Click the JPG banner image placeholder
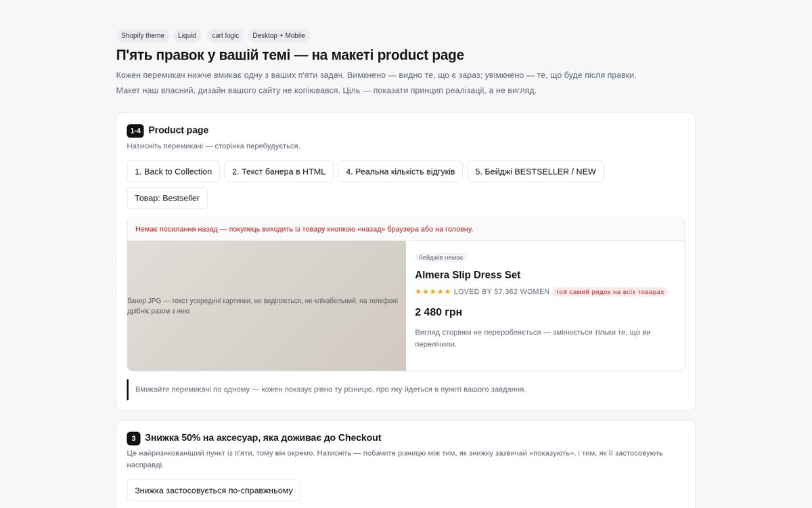The height and width of the screenshot is (508, 812). pos(267,306)
